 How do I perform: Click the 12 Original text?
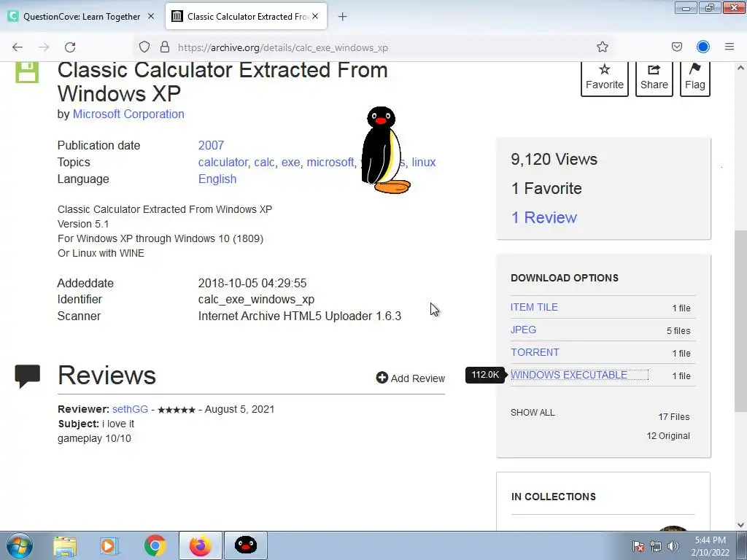[668, 436]
